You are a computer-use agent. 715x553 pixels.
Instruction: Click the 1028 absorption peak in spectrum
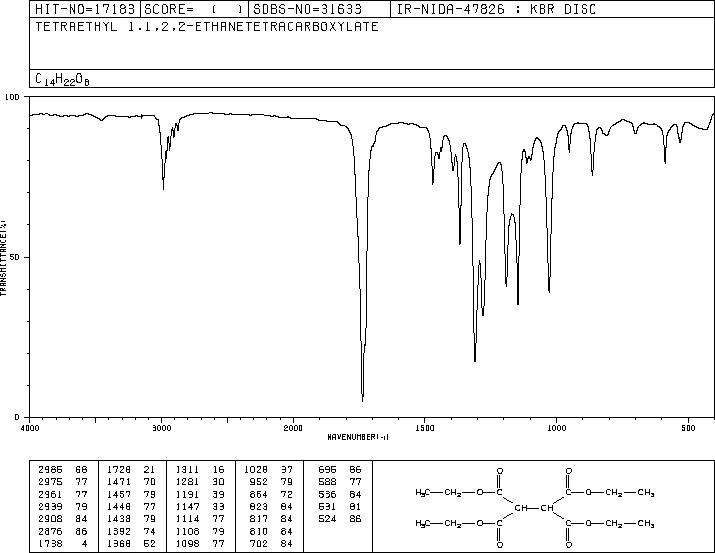pyautogui.click(x=549, y=291)
